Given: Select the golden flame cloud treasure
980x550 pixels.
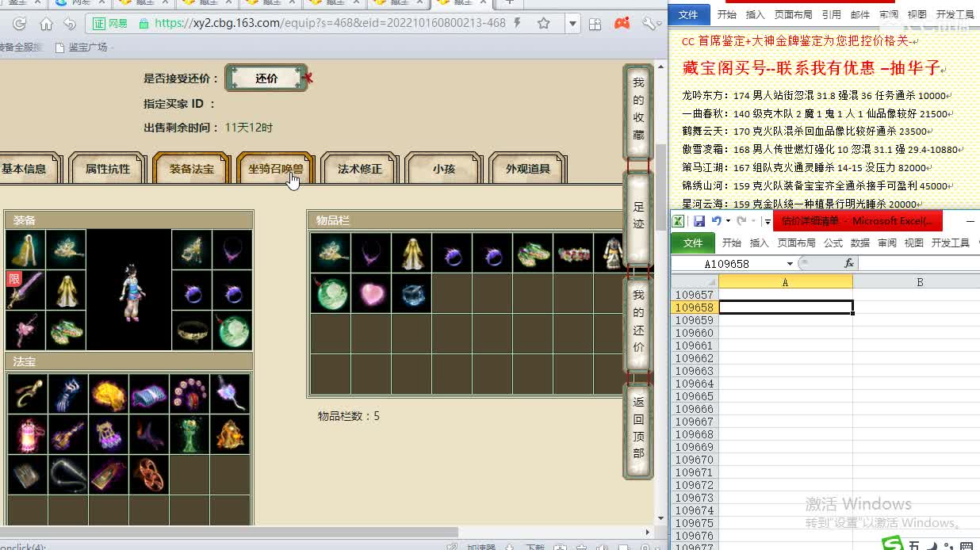Looking at the screenshot, I should coord(109,393).
